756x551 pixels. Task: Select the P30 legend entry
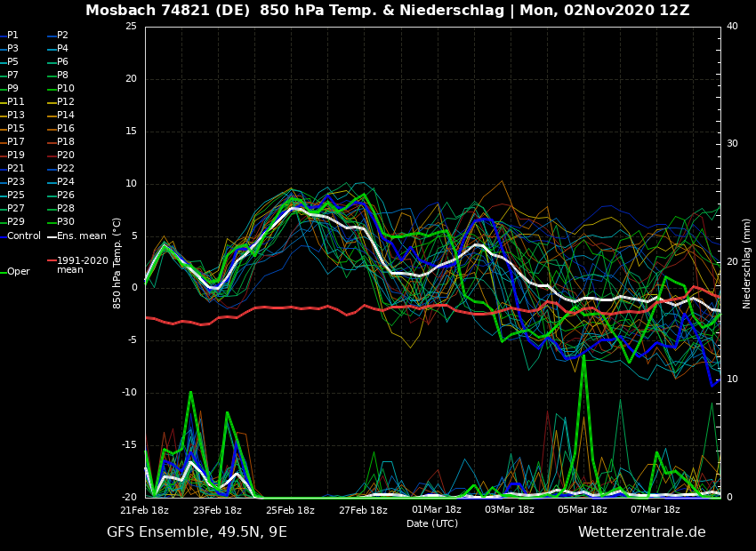(66, 222)
